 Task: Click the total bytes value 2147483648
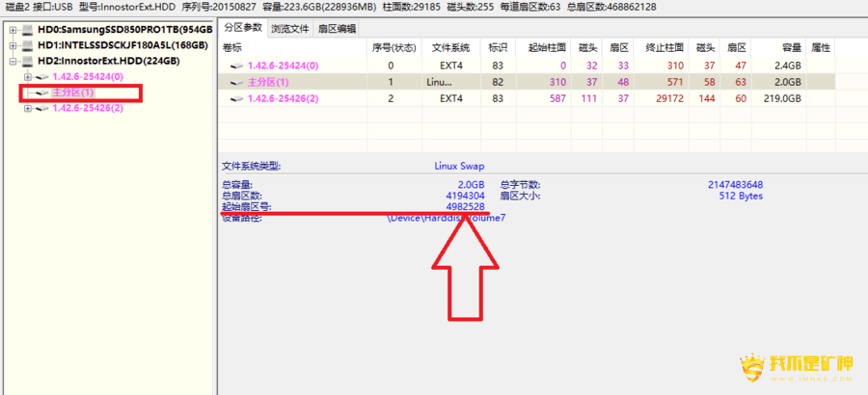(x=735, y=185)
